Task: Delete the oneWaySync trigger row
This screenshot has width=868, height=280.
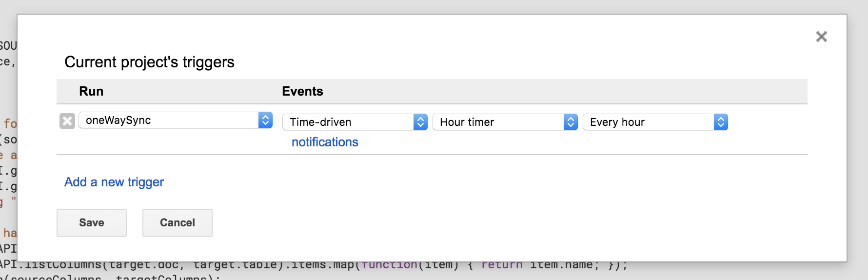Action: click(67, 121)
